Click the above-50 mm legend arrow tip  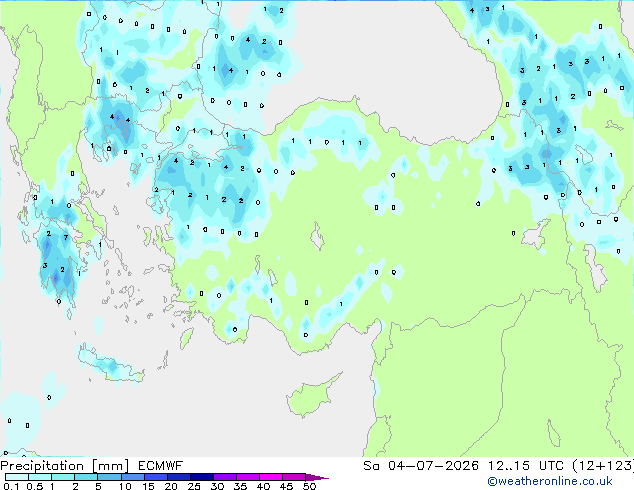pos(317,477)
